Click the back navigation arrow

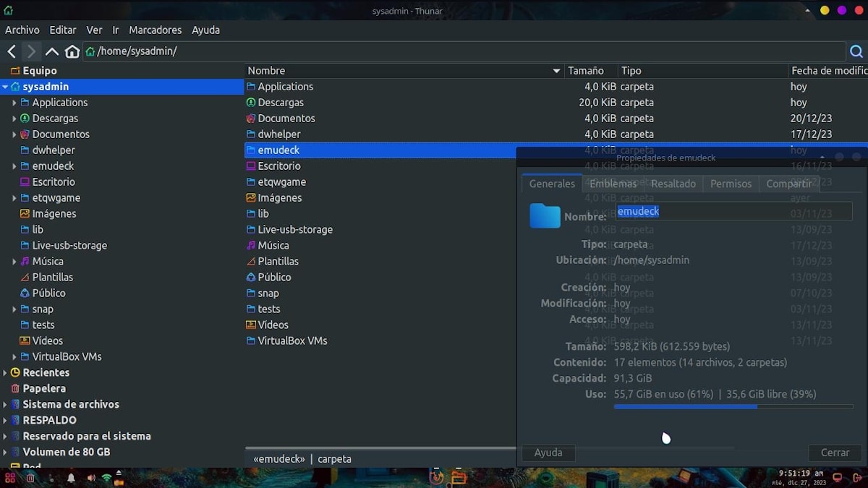pyautogui.click(x=12, y=51)
